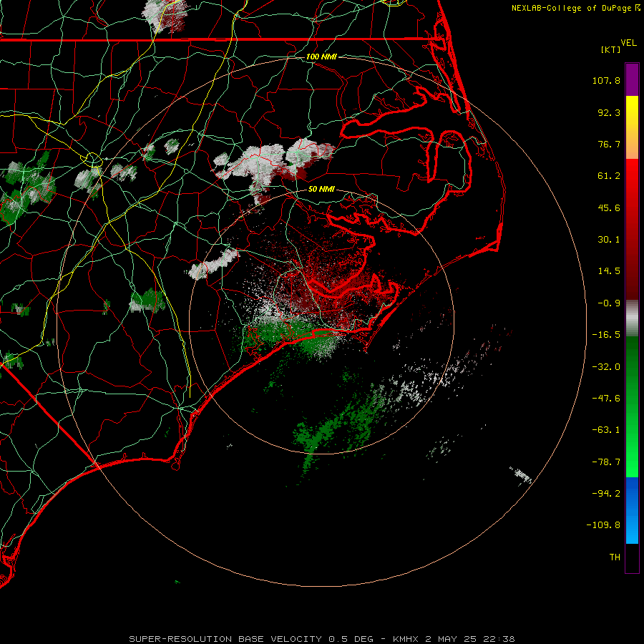644x644 pixels.
Task: Click the -47.6 scale value
Action: click(606, 399)
